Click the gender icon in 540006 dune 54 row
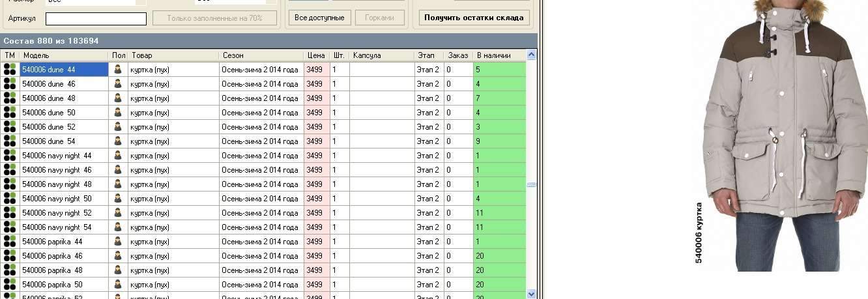This screenshot has height=299, width=868. coord(118,141)
